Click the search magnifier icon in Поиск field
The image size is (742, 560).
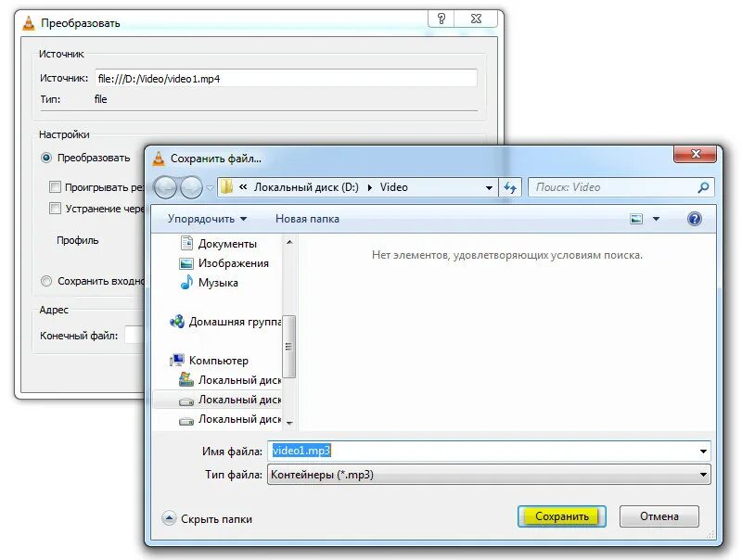(703, 187)
